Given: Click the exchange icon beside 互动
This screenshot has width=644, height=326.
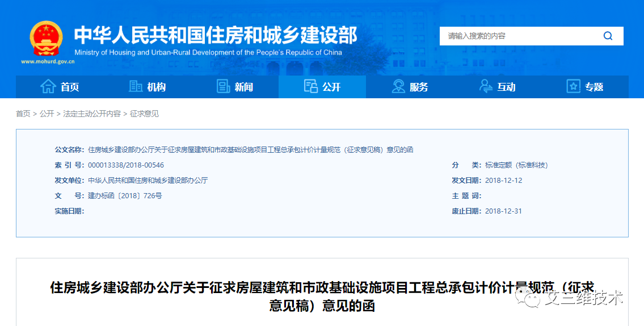Looking at the screenshot, I should [x=486, y=86].
